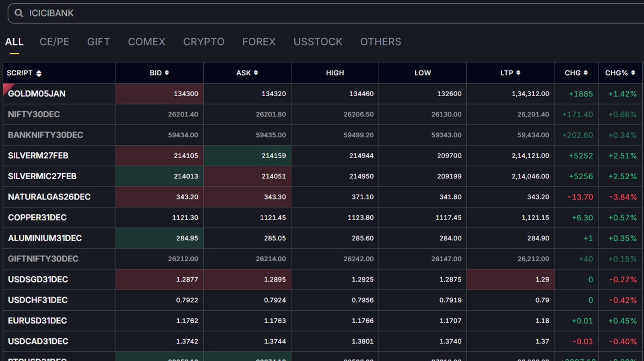Viewport: 644px width, 361px height.
Task: Go to the USSTOCK tab
Action: click(x=318, y=42)
